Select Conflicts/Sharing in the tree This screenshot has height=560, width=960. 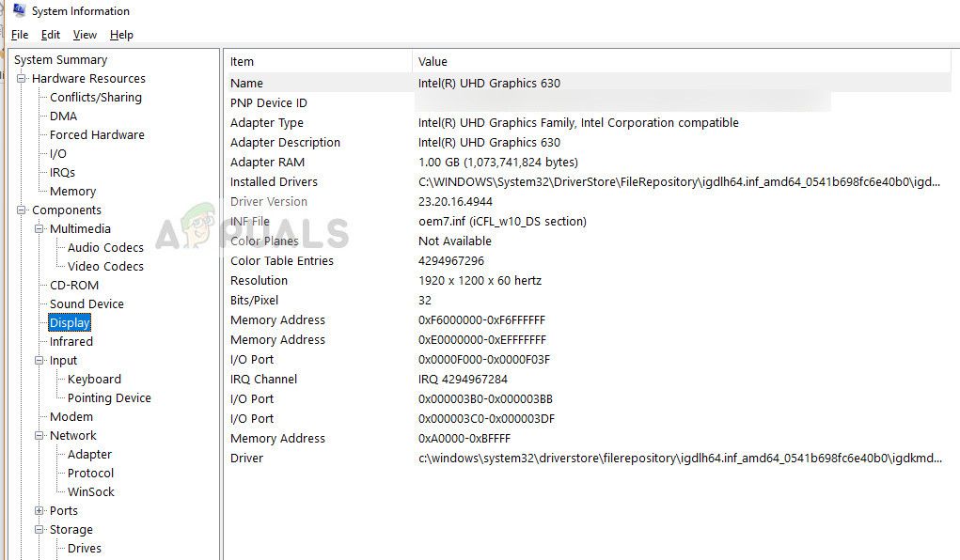pyautogui.click(x=95, y=98)
